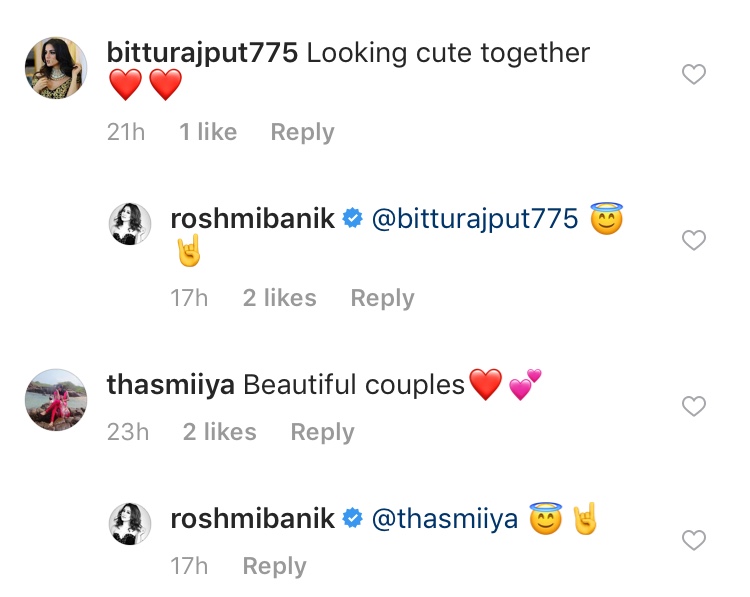Reply to thasmiiya's comment

322,432
